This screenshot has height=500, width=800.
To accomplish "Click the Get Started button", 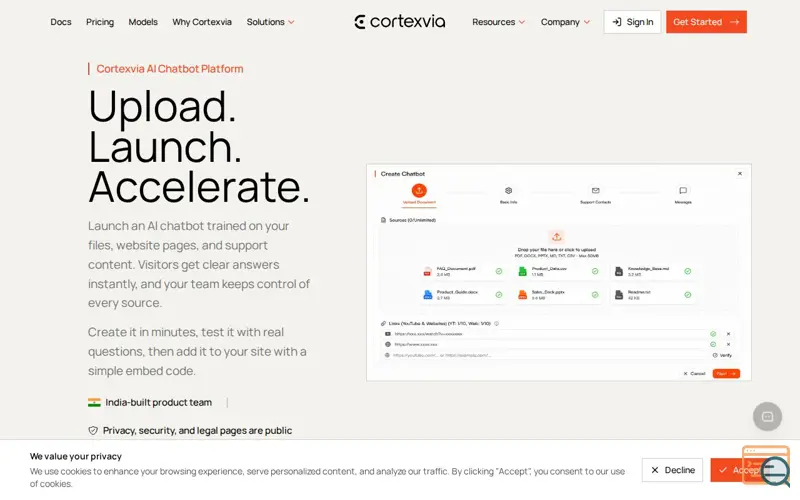I will [706, 22].
